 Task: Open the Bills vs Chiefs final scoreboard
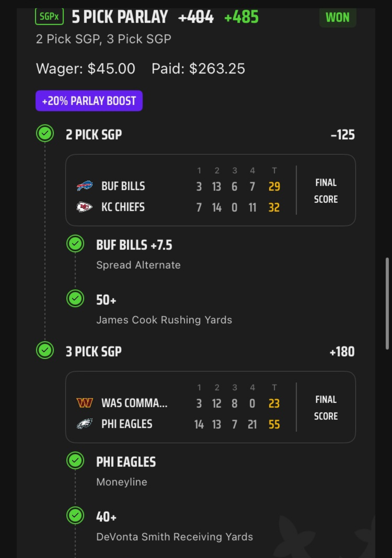[x=211, y=190]
